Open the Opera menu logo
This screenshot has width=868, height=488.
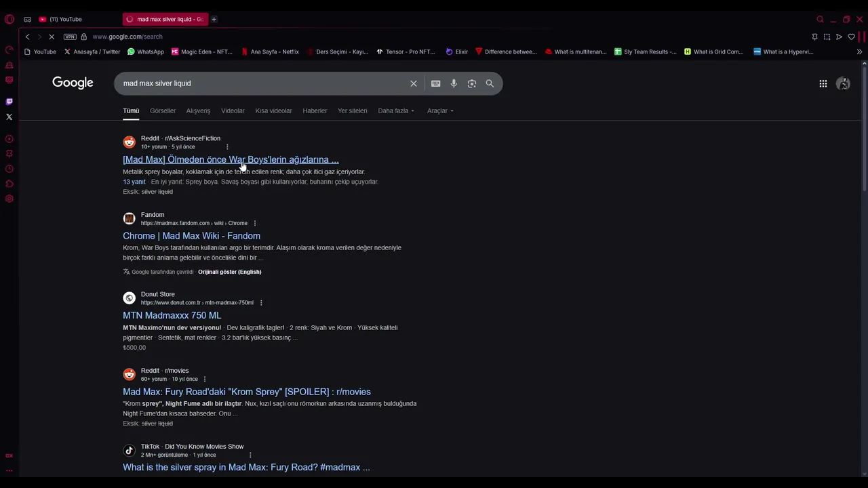tap(9, 19)
